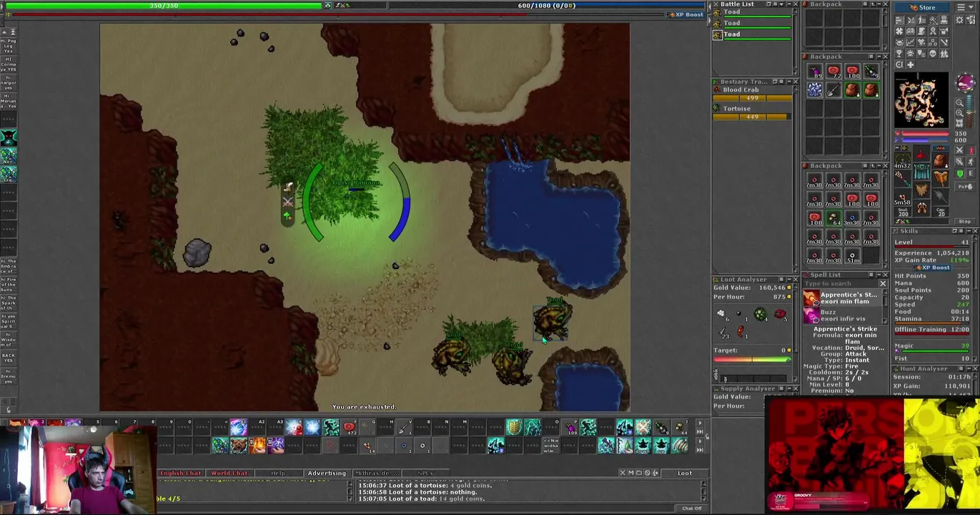
Task: Cast the golden shield spell on the action bar
Action: coord(514,427)
